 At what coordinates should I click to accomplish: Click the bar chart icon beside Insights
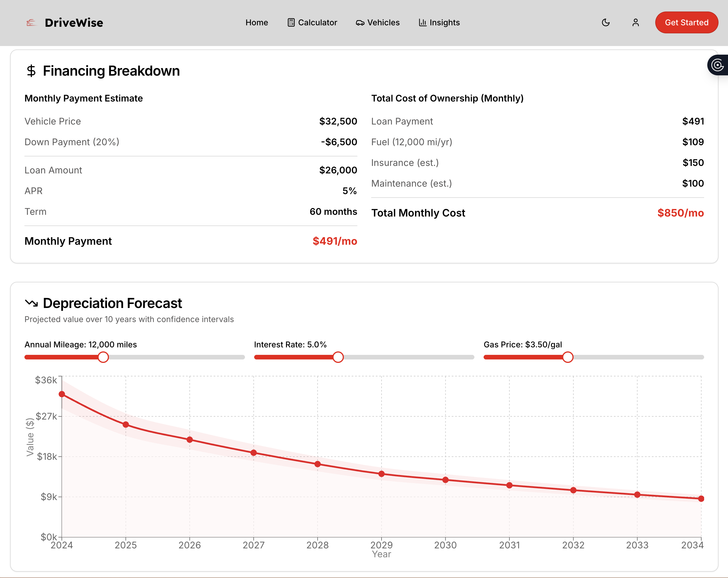(x=422, y=23)
